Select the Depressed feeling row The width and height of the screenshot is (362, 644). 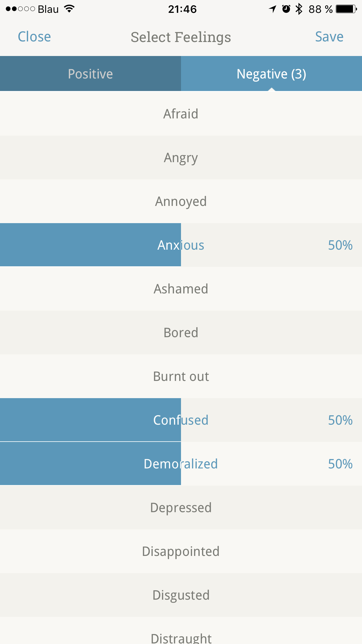click(181, 508)
